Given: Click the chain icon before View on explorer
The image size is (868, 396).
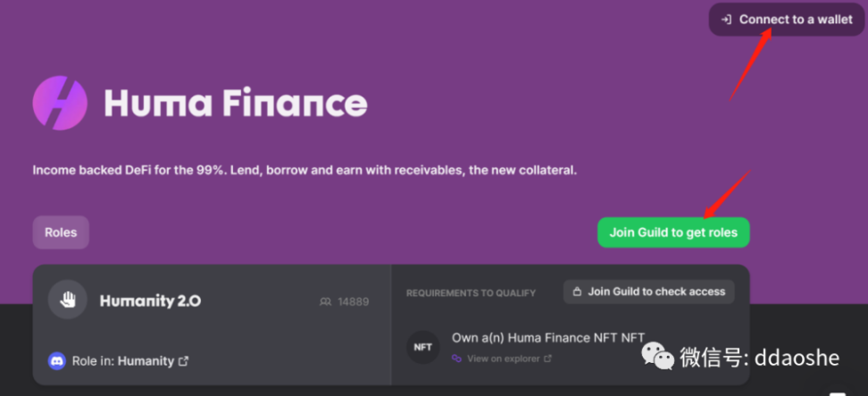Looking at the screenshot, I should tap(456, 358).
